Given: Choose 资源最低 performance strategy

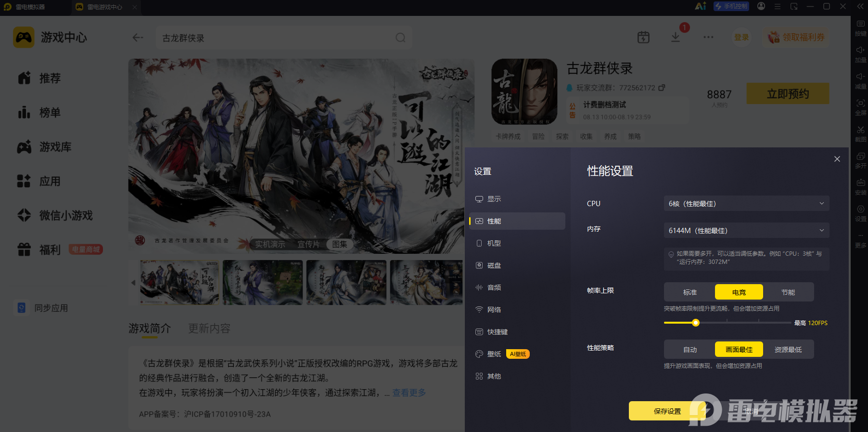Looking at the screenshot, I should pyautogui.click(x=788, y=350).
